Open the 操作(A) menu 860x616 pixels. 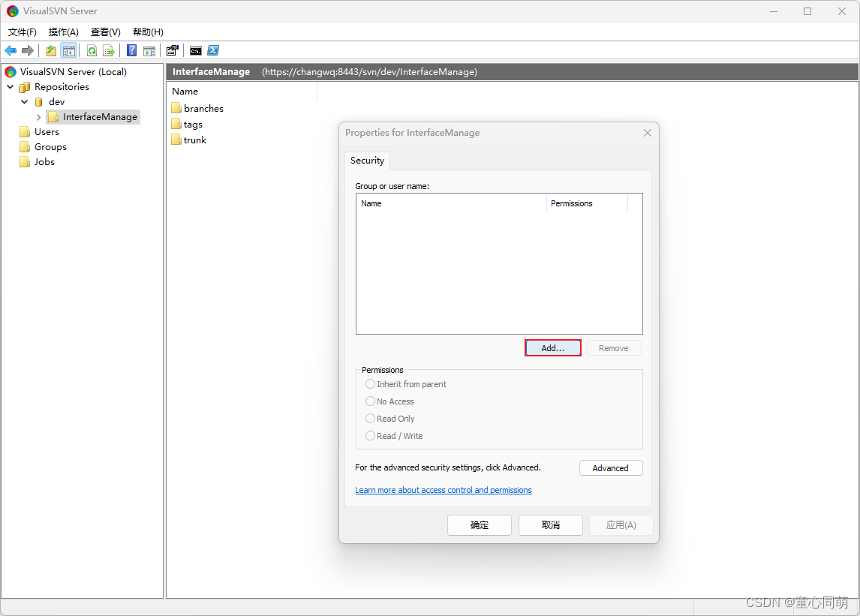(x=64, y=32)
